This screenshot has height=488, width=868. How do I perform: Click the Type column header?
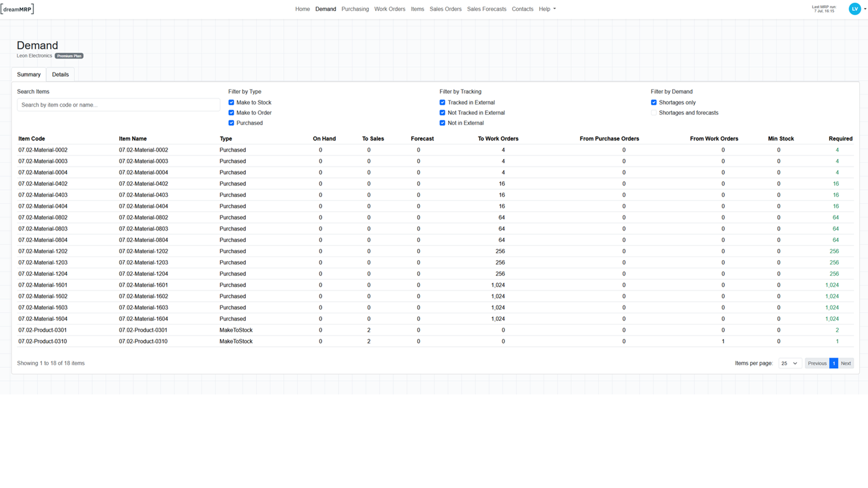coord(226,139)
